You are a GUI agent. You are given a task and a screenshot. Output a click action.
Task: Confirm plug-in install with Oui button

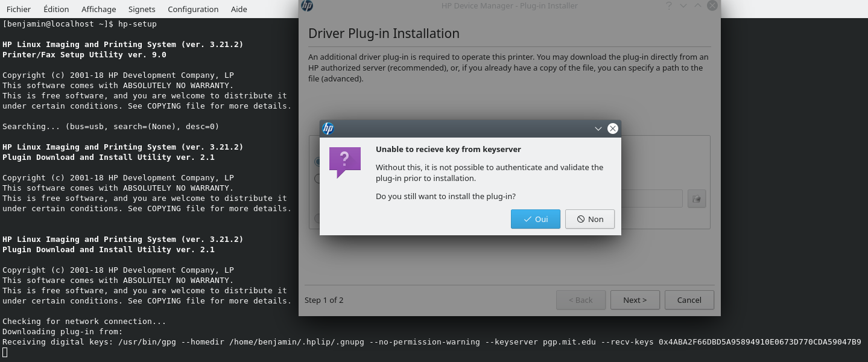[x=536, y=219]
